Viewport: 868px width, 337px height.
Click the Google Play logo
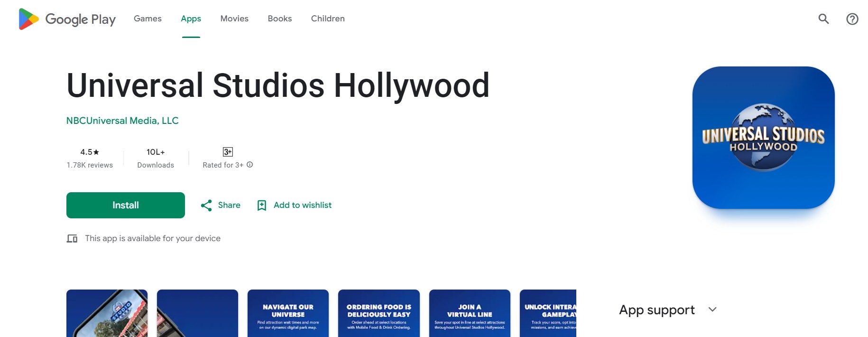point(67,19)
